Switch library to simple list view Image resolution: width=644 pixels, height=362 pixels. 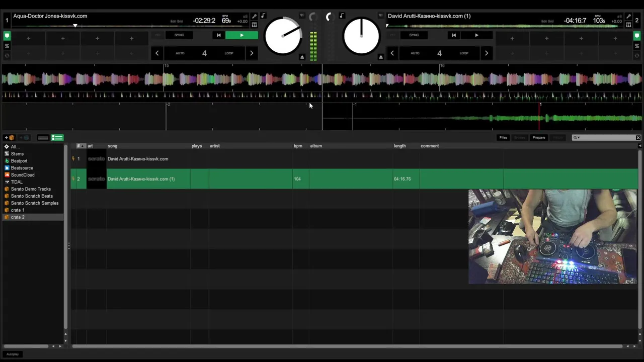point(43,138)
